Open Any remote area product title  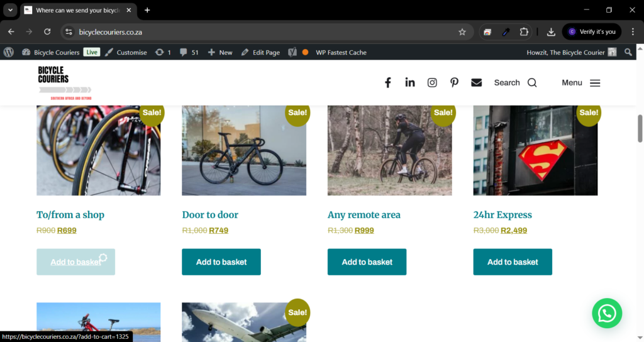point(364,215)
